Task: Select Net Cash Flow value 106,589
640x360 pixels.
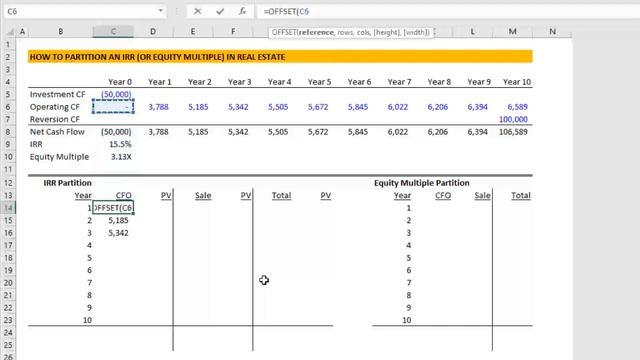Action: [513, 132]
